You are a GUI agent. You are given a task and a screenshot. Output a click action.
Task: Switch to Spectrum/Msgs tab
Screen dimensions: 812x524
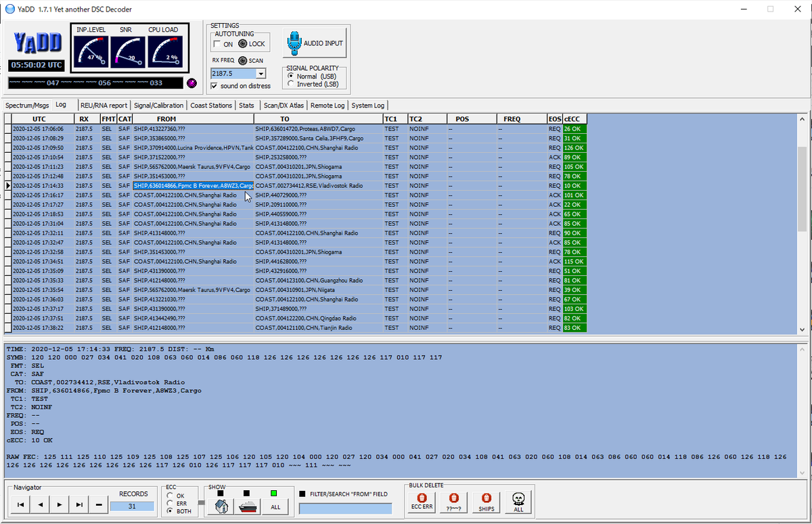[x=28, y=105]
